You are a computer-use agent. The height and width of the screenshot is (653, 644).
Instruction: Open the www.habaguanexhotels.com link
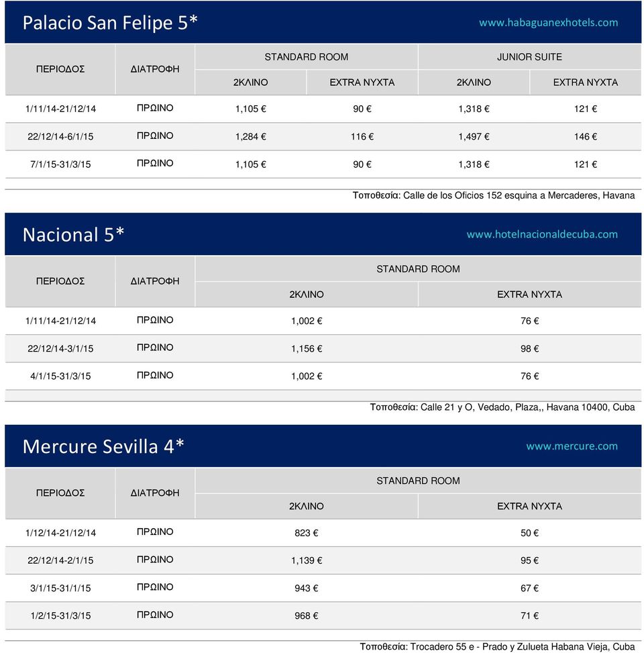[x=548, y=23]
